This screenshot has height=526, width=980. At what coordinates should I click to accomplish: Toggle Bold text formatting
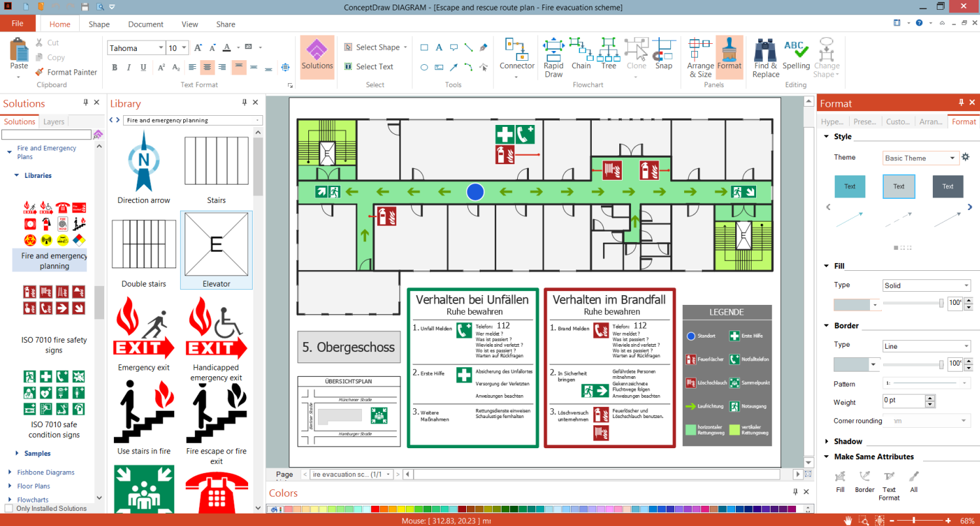(x=115, y=67)
